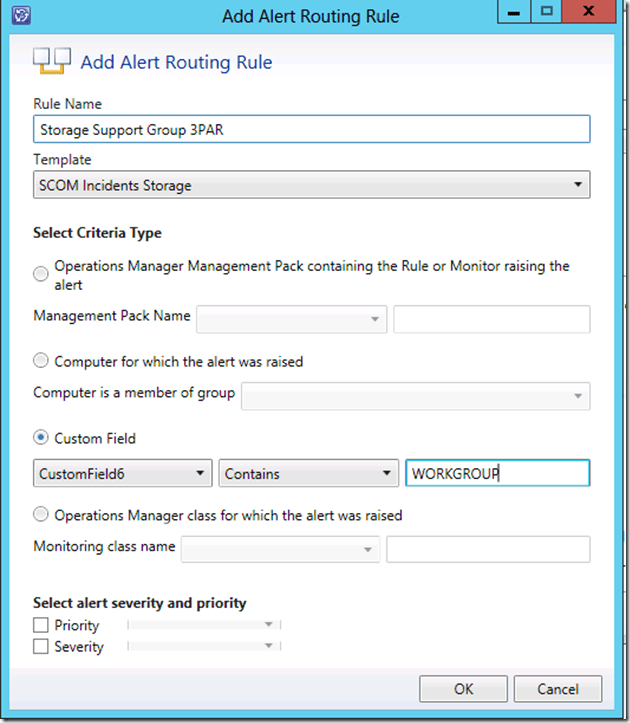Open the Management Pack Name dropdown

coord(292,319)
